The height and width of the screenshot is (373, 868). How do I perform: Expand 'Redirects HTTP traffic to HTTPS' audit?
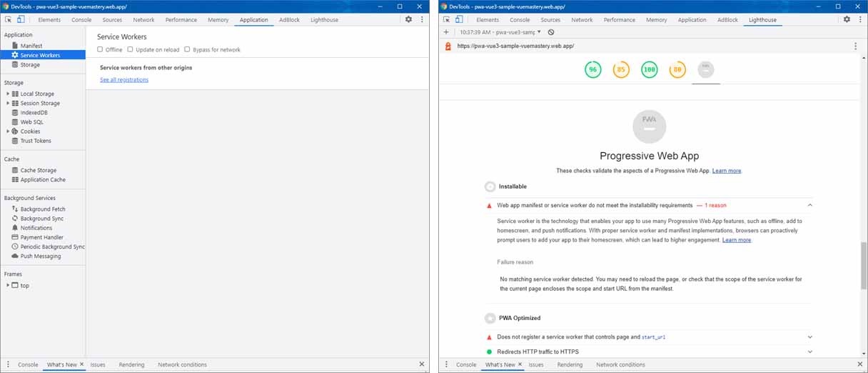809,352
